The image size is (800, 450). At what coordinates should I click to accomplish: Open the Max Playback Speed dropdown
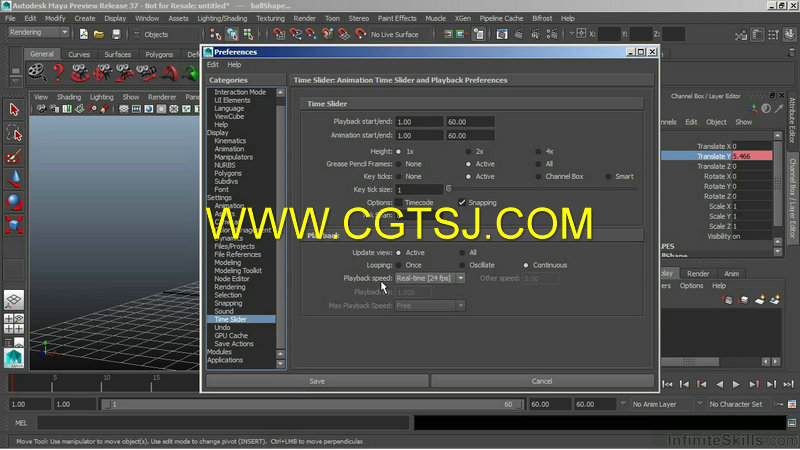click(430, 306)
